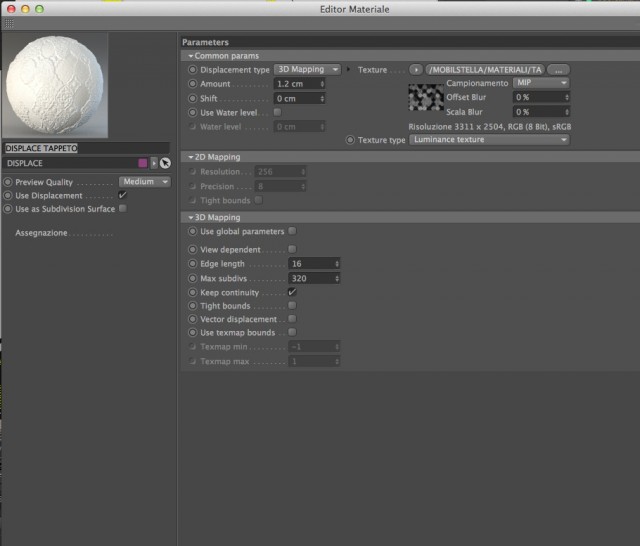The image size is (640, 546).
Task: Click the purple layer color swatch
Action: click(x=143, y=163)
